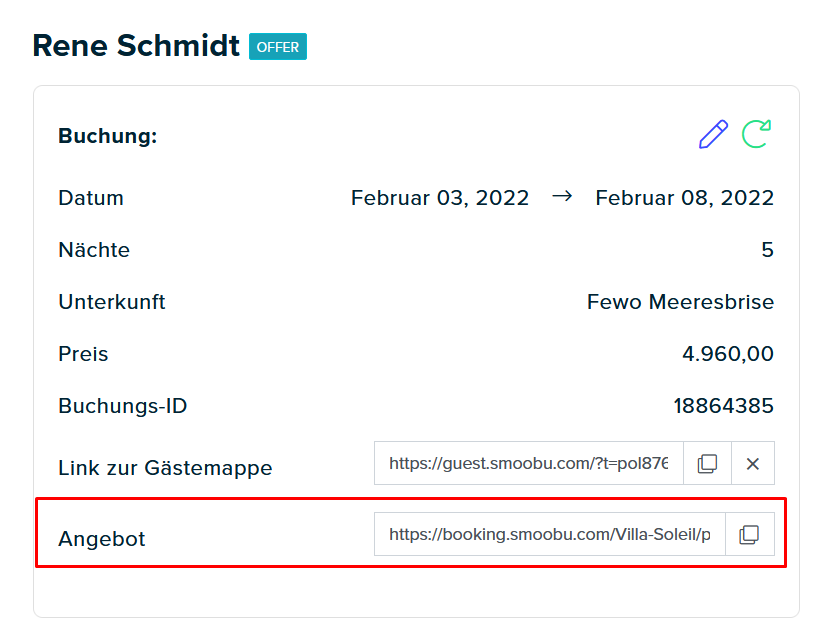Copy the Angebot booking link
Image resolution: width=838 pixels, height=641 pixels.
point(749,535)
